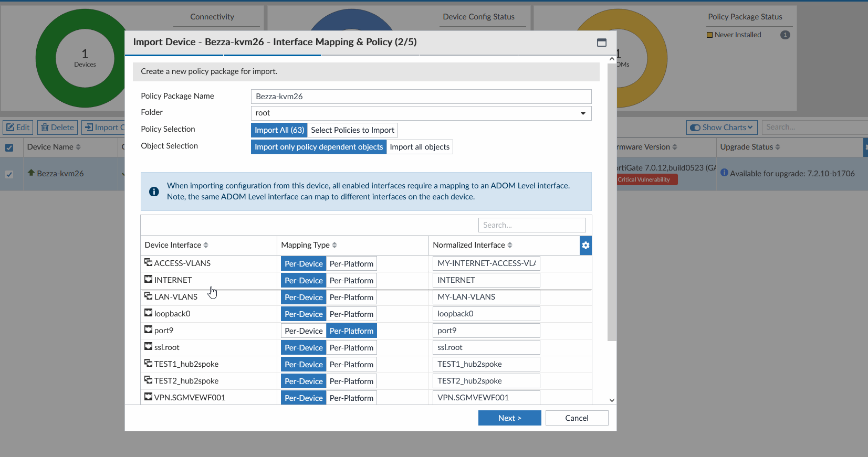Click the Bezza-kvm26 device name
The width and height of the screenshot is (868, 457).
tap(60, 174)
